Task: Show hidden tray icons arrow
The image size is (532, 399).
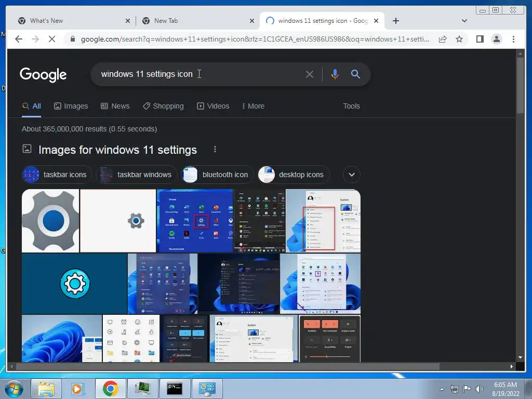Action: tap(442, 389)
